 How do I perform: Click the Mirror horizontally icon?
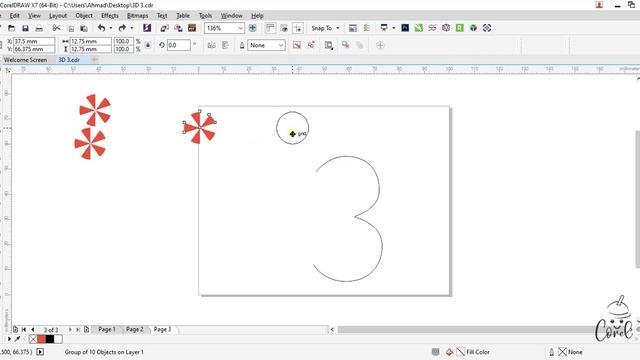coord(211,45)
